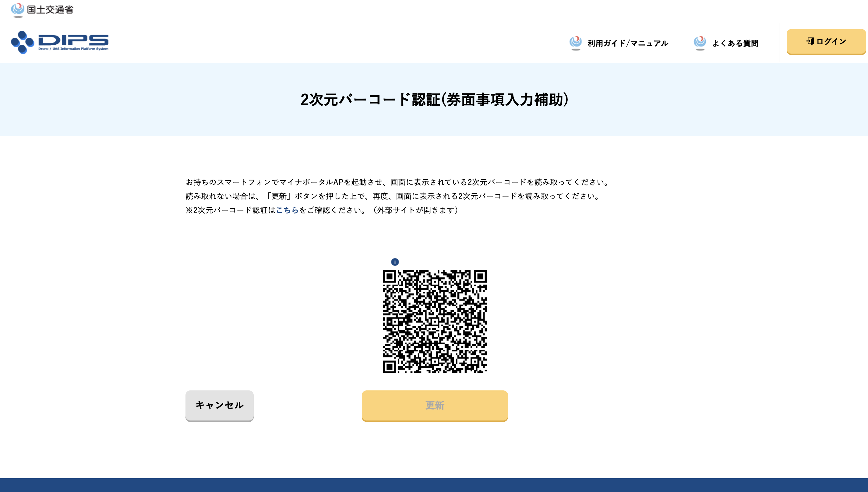Click the キャンセル cancel button

pyautogui.click(x=220, y=405)
